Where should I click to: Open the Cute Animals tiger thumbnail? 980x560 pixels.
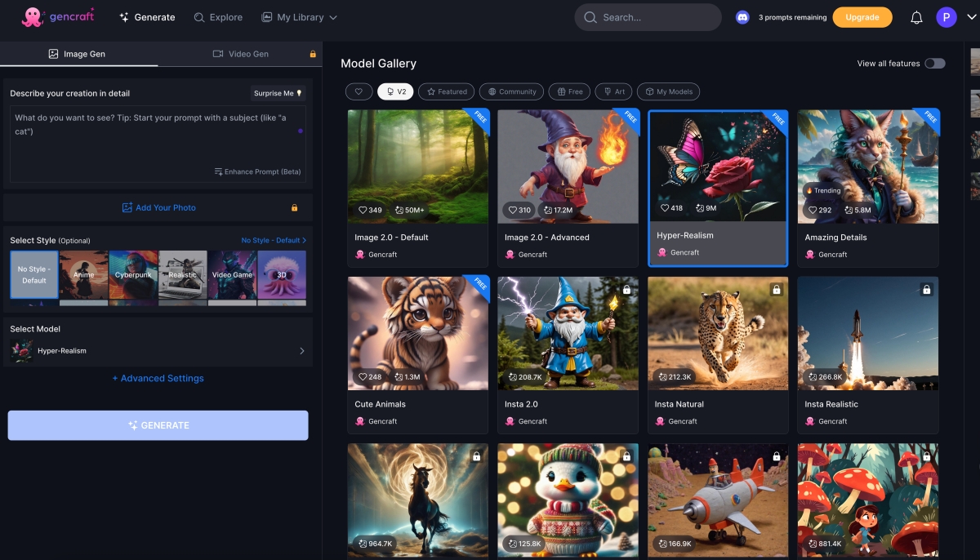418,333
